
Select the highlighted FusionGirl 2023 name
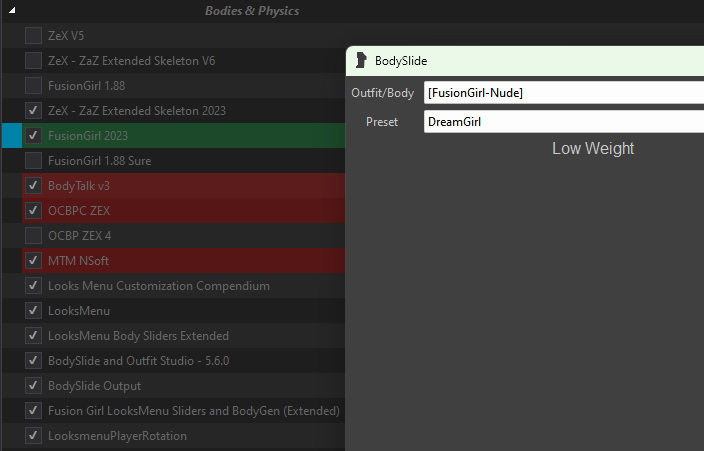pyautogui.click(x=88, y=136)
